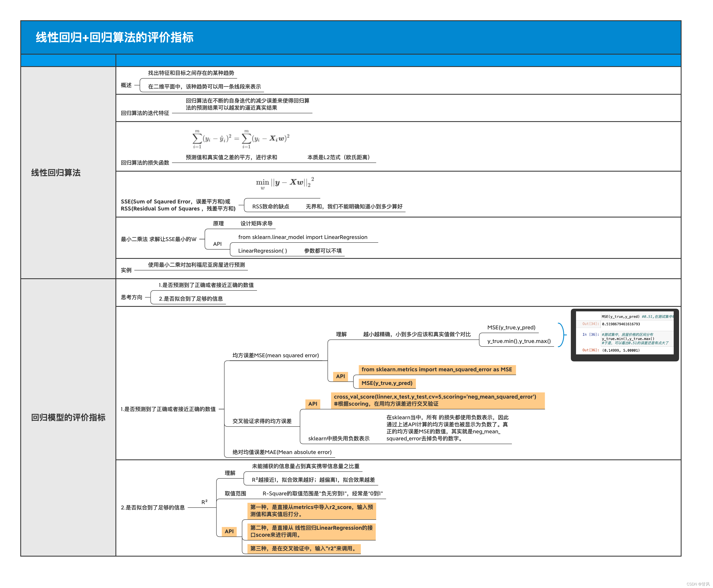Select the 回归算法的迭代特征 node
This screenshot has width=713, height=588.
pyautogui.click(x=145, y=113)
